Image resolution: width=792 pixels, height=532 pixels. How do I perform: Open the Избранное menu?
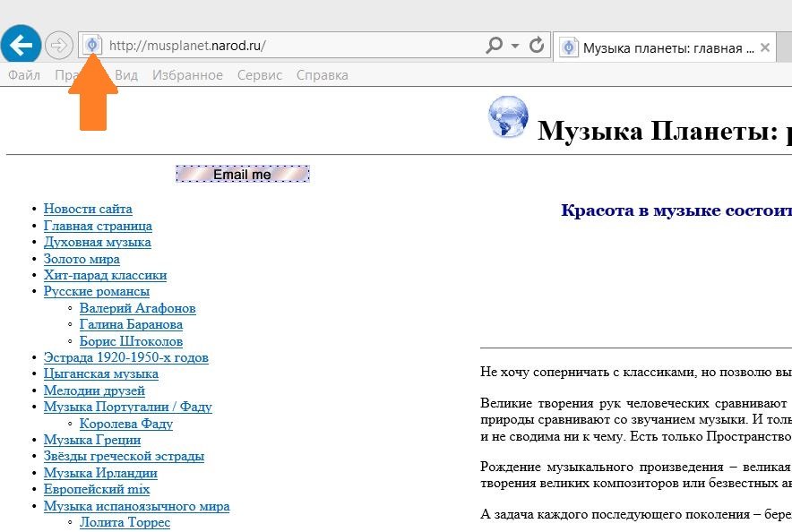[187, 75]
